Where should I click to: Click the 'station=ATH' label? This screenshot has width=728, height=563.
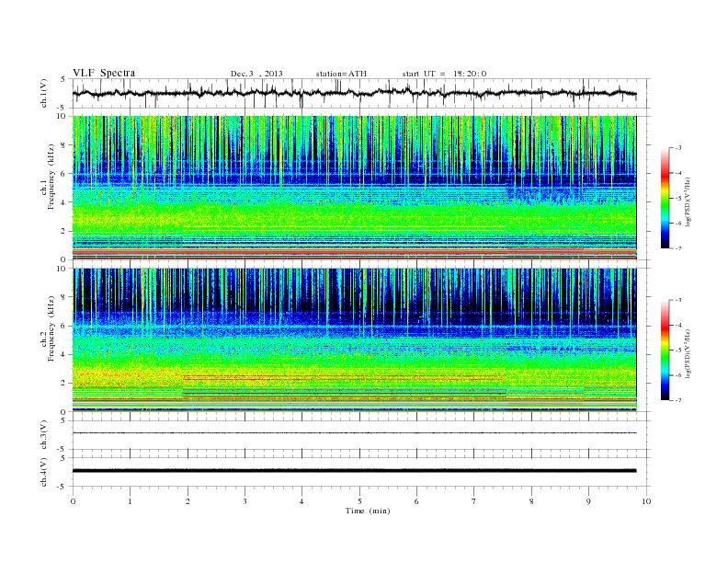point(341,74)
